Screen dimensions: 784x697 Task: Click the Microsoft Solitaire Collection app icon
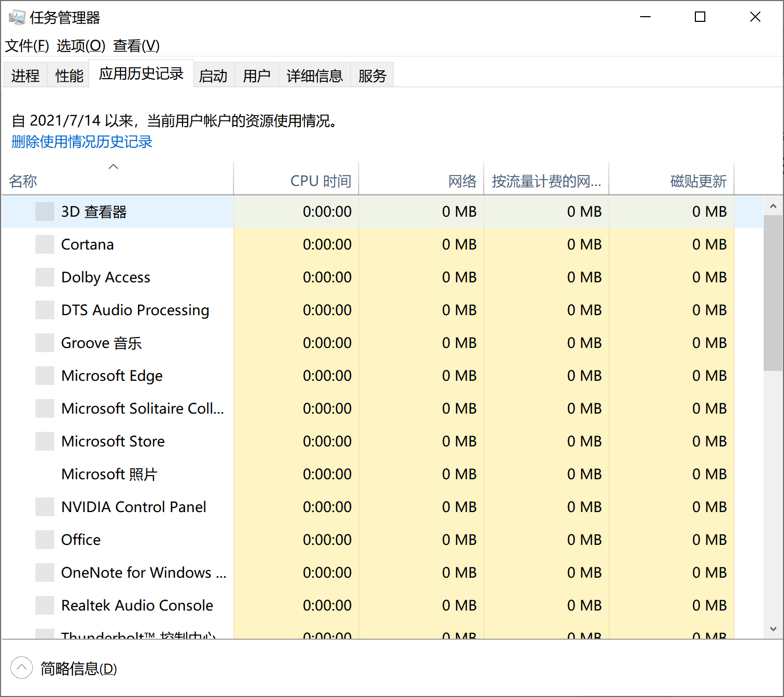pyautogui.click(x=45, y=408)
